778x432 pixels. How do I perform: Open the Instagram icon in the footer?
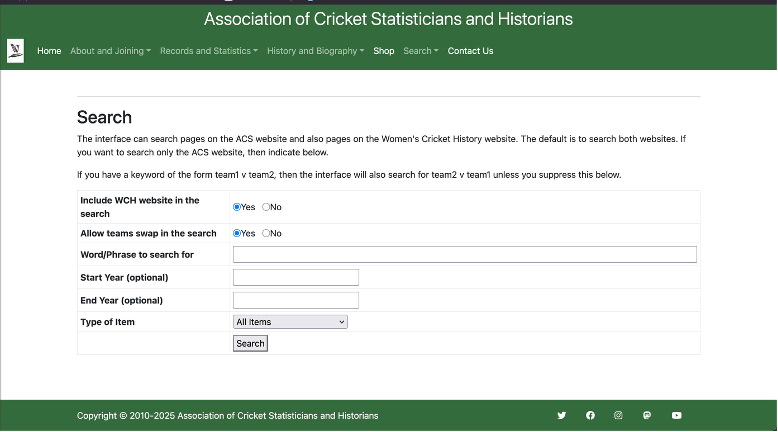(618, 415)
